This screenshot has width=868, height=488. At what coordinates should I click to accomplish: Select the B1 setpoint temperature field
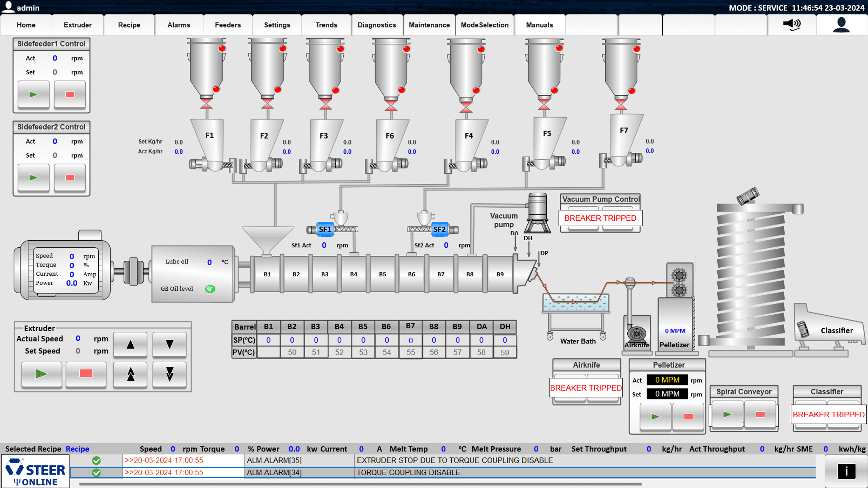pos(268,340)
